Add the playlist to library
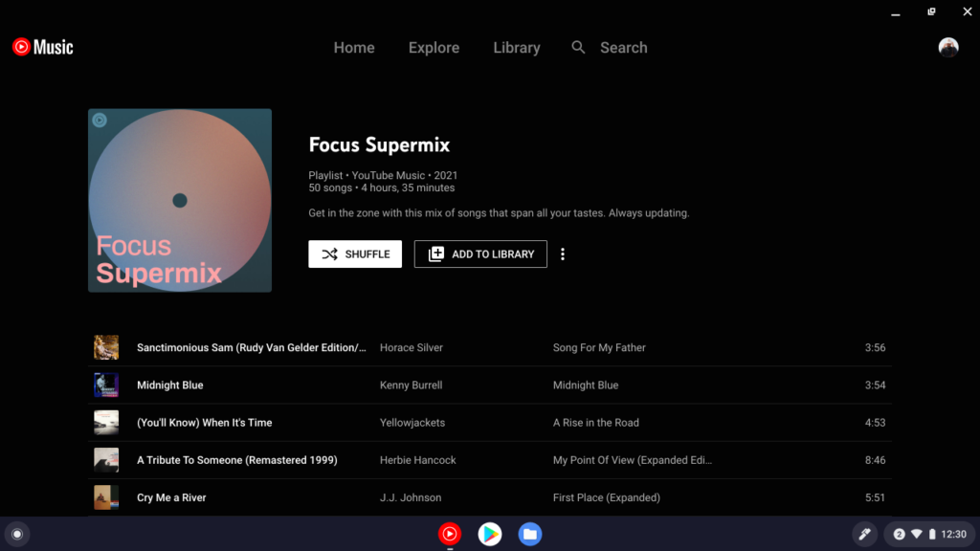Image resolution: width=980 pixels, height=551 pixels. (480, 254)
